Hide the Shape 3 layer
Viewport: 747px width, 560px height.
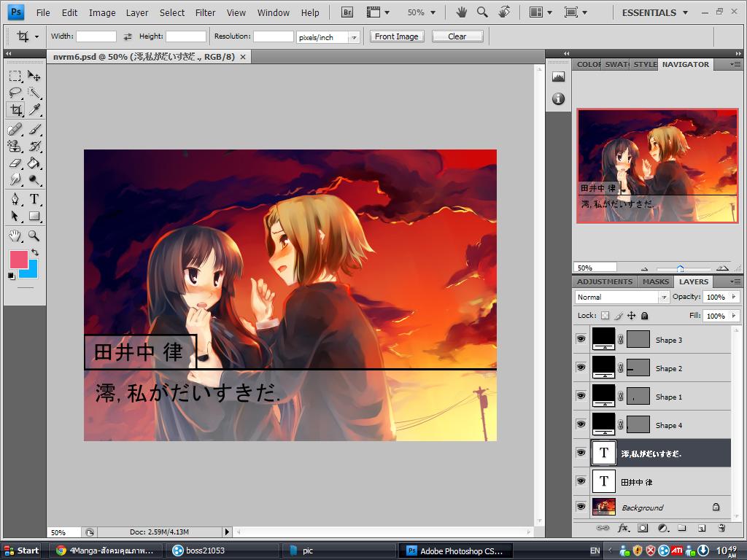click(581, 338)
